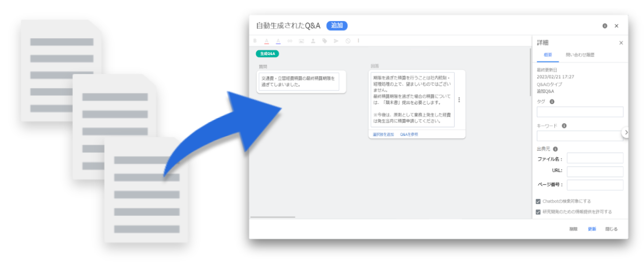The width and height of the screenshot is (644, 264).
Task: Focus the ページ番号 input field
Action: (595, 185)
